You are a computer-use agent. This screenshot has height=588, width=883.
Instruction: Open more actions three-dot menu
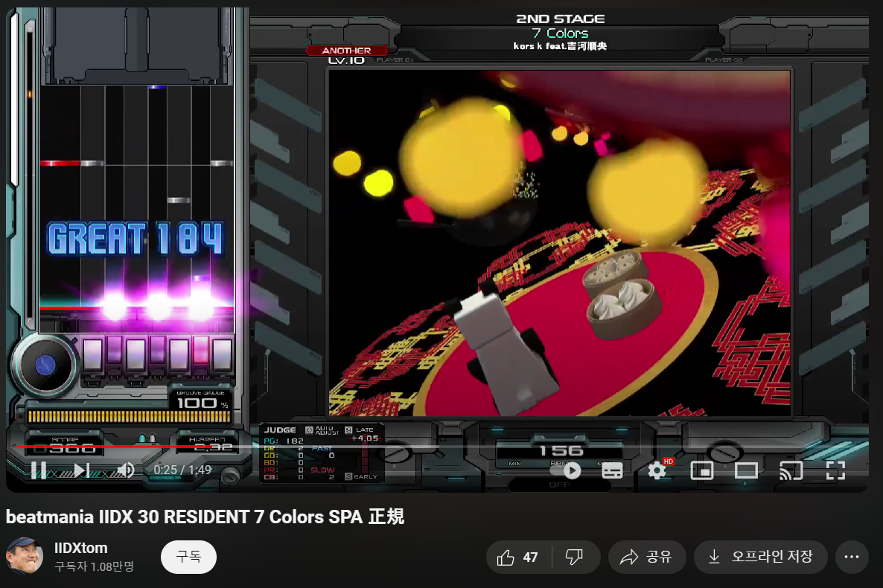click(852, 557)
